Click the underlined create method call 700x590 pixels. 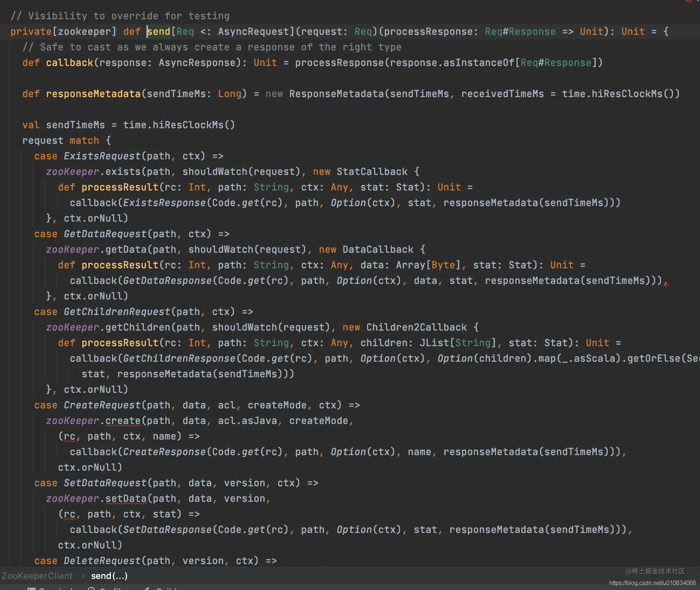pos(123,421)
